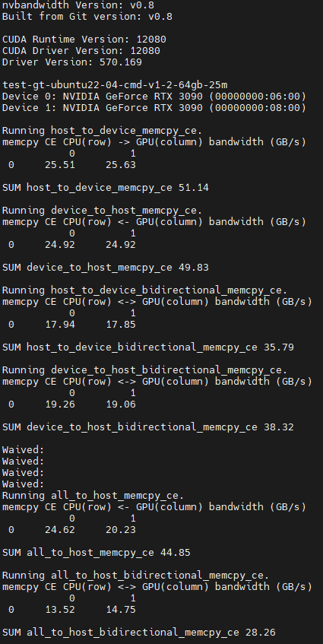Screen dimensions: 323x644
Task: Click the 19.06 bandwidth value
Action: point(121,404)
